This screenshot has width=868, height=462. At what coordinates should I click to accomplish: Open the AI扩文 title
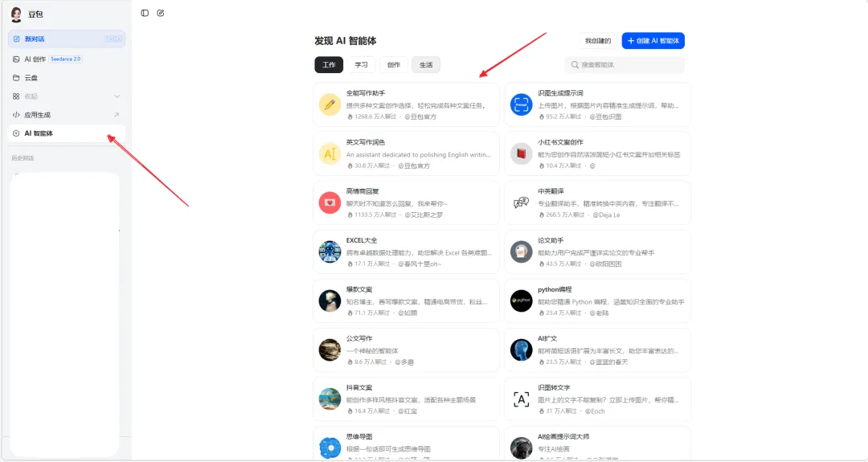[547, 338]
